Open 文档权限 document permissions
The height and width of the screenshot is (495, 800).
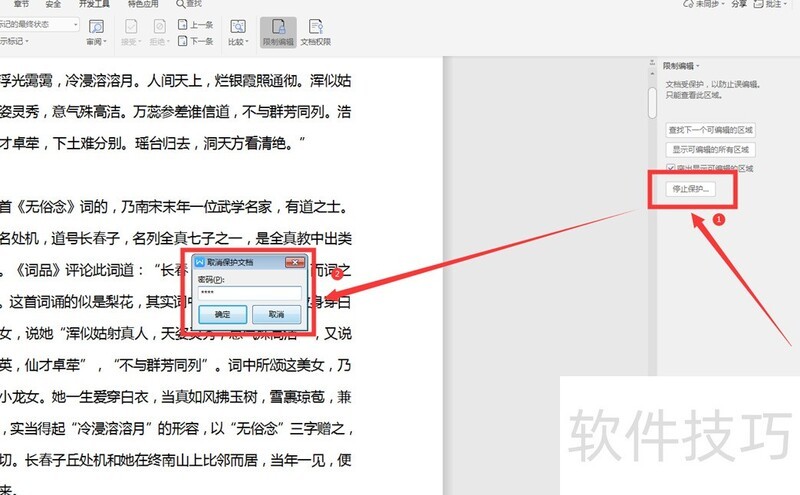pos(316,32)
